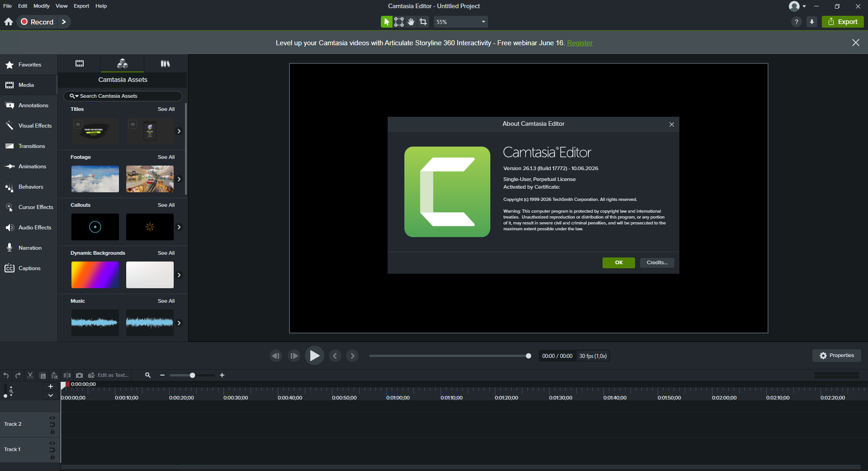The image size is (868, 471).
Task: Click the Copy icon in timeline toolbar
Action: [43, 375]
